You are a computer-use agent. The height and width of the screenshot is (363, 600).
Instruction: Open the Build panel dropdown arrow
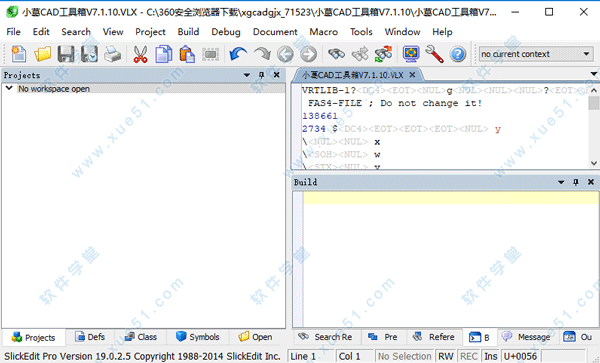[561, 182]
